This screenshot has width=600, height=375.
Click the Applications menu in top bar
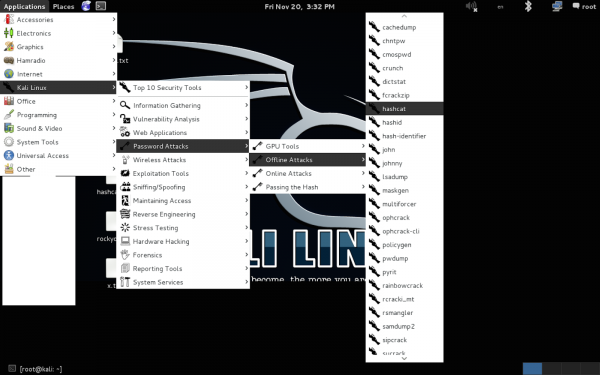[24, 7]
